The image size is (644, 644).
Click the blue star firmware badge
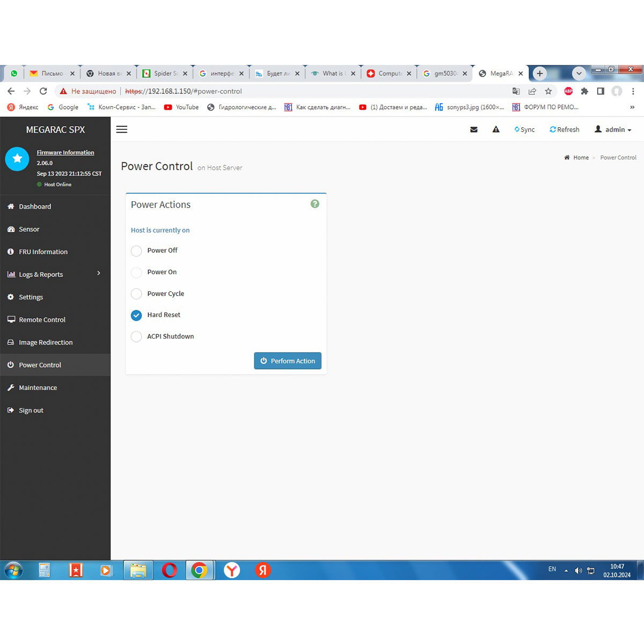(x=17, y=159)
